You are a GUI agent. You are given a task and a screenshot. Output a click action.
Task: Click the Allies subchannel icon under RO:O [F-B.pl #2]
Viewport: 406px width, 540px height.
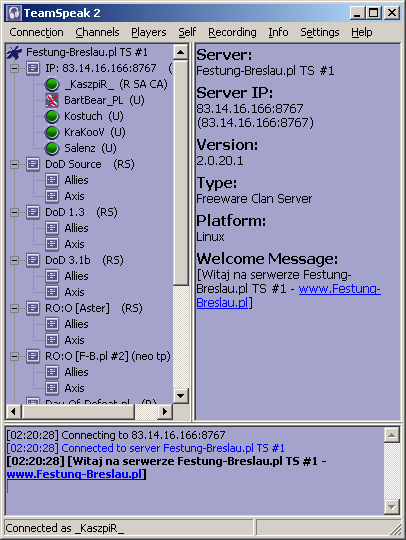point(52,372)
